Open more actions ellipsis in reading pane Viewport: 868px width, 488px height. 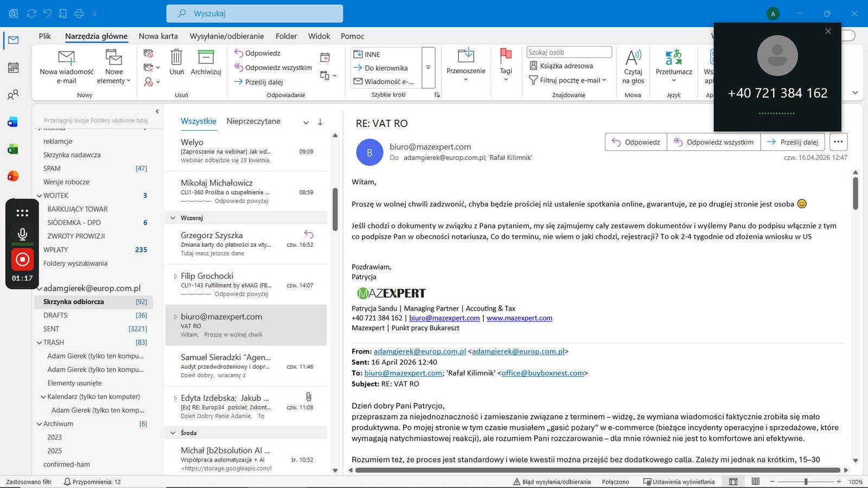(x=838, y=142)
